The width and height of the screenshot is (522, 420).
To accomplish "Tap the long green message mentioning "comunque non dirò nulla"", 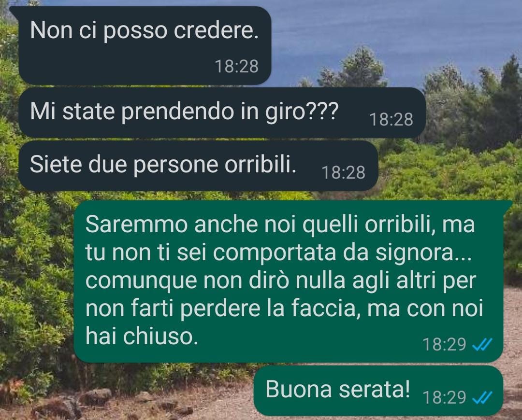I will [288, 281].
